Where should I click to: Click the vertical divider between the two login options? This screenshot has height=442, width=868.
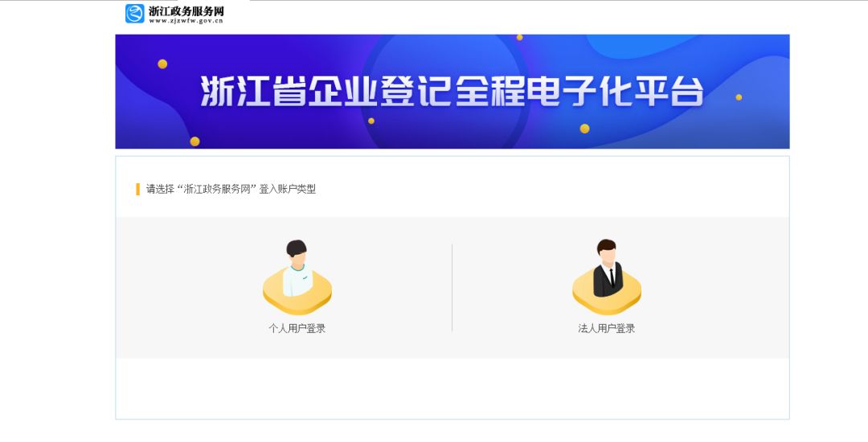click(452, 288)
